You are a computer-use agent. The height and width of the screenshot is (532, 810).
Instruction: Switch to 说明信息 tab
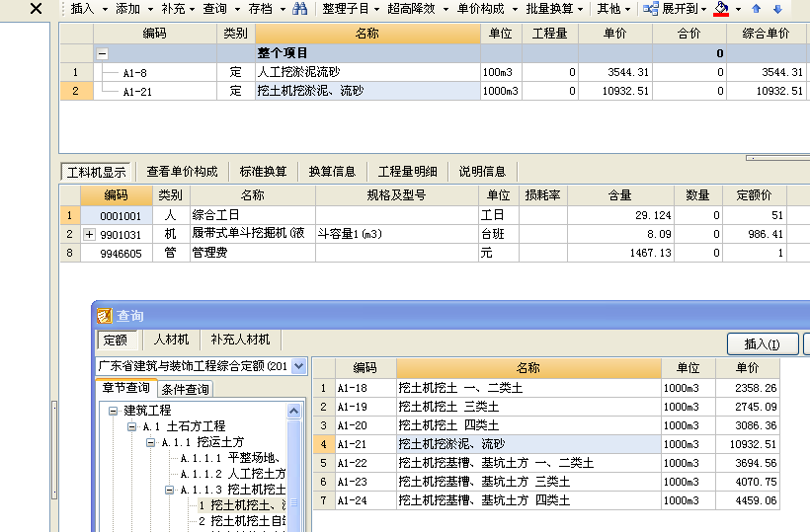(482, 172)
